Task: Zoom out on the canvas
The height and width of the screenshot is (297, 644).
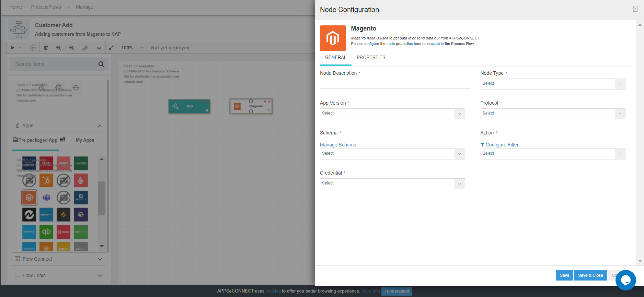Action: tap(71, 48)
